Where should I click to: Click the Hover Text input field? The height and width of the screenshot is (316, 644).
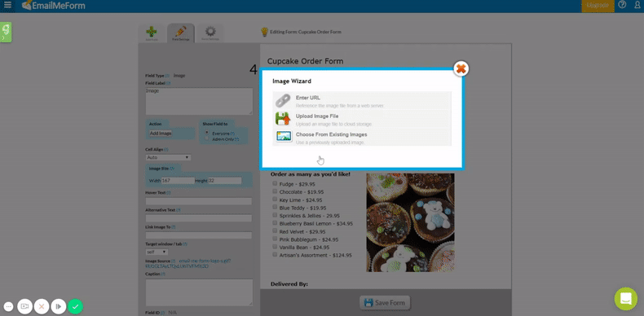tap(198, 201)
